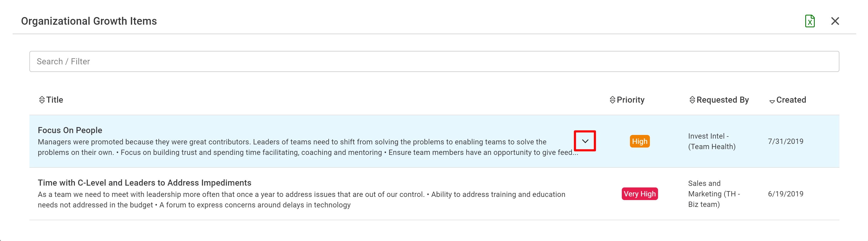Sort the table by Requested By column
The image size is (868, 241).
point(692,100)
